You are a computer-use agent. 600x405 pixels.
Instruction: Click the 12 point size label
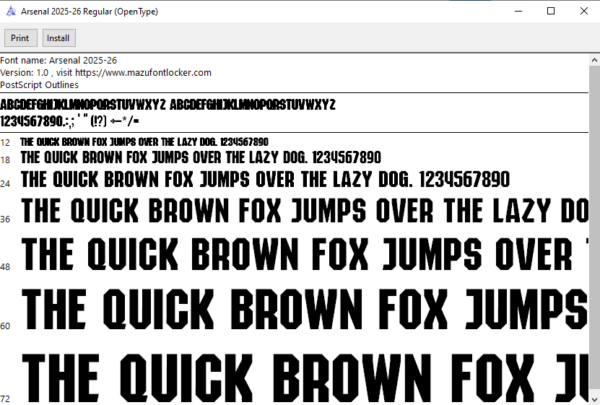tap(5, 143)
